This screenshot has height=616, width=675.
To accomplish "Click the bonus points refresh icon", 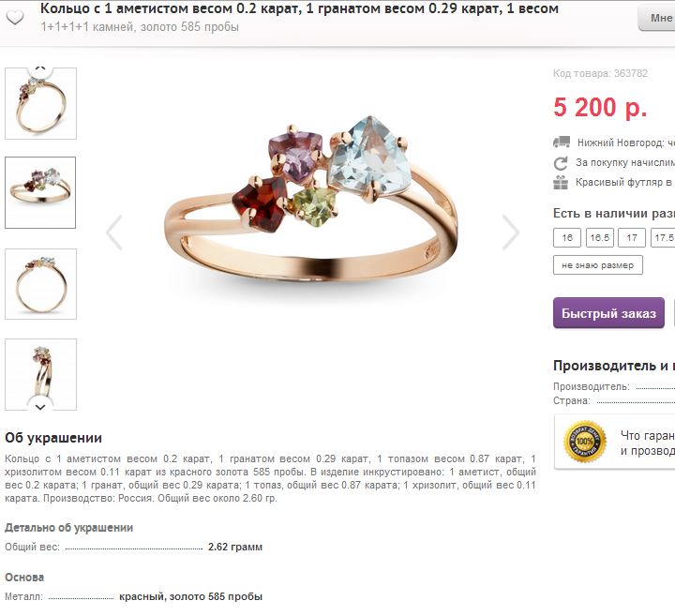I will click(x=561, y=163).
